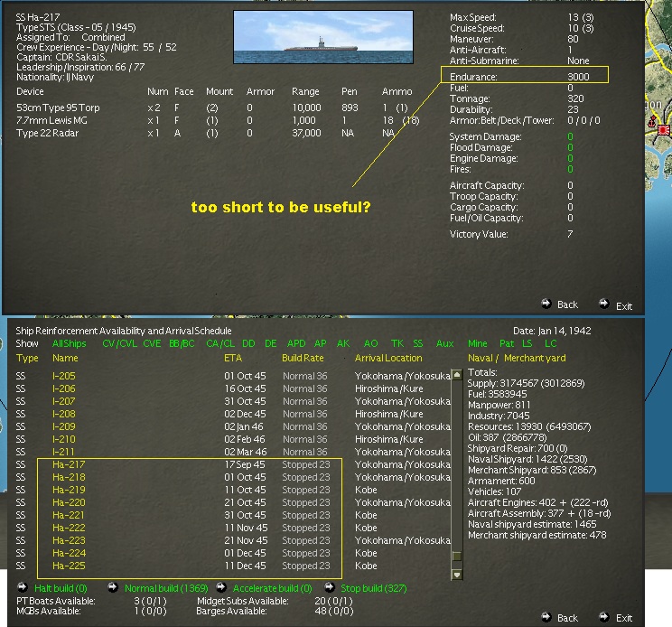Click the arrow icon beside Stop build

coord(329,587)
